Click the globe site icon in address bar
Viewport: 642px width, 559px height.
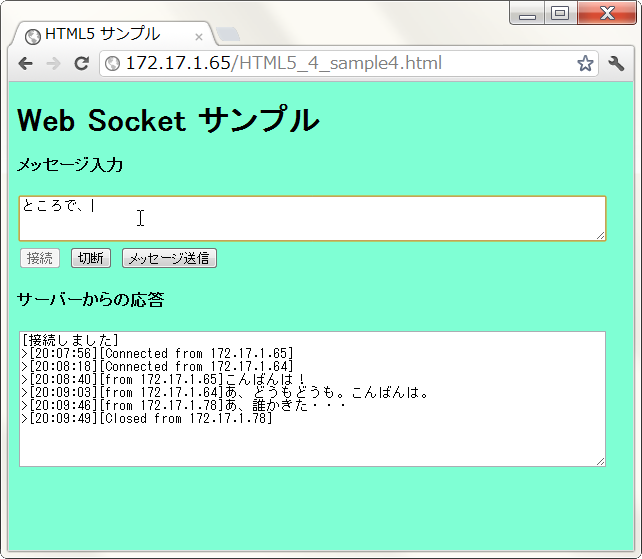coord(112,63)
